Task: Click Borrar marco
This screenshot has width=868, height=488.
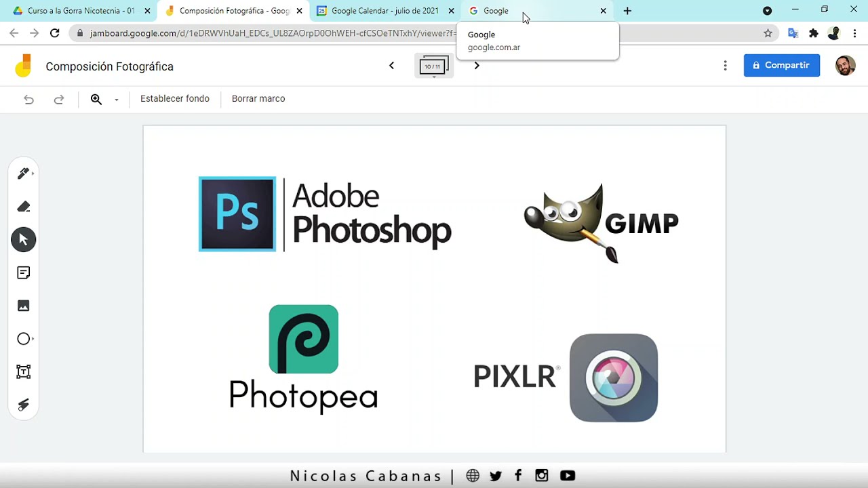Action: tap(258, 99)
